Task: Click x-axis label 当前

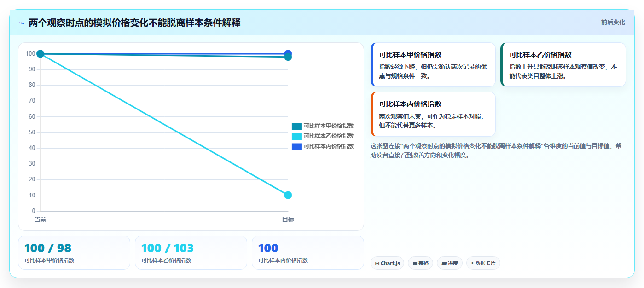Action: 41,219
